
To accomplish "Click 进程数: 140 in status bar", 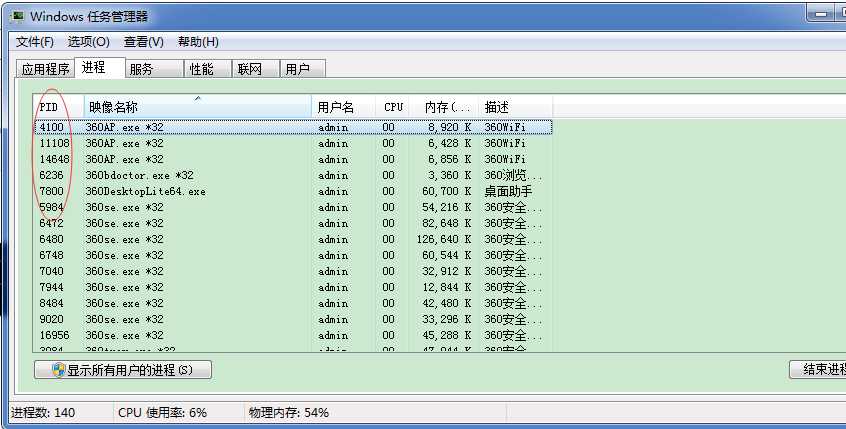I will click(43, 413).
